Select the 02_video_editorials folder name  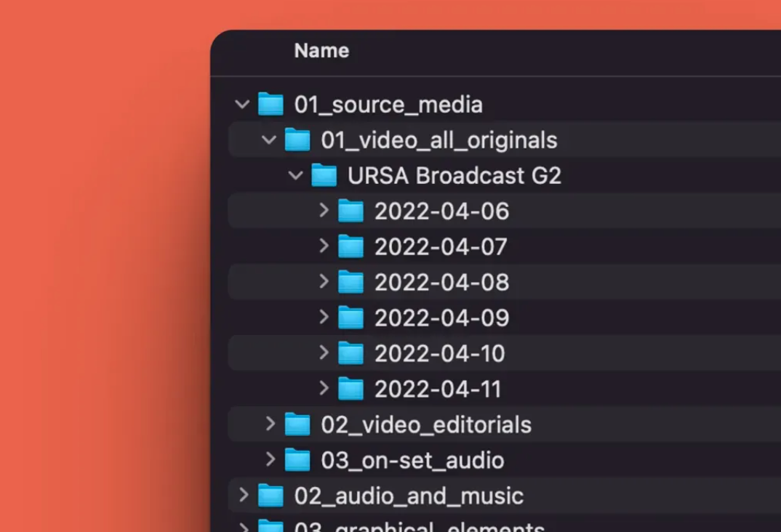pyautogui.click(x=427, y=425)
